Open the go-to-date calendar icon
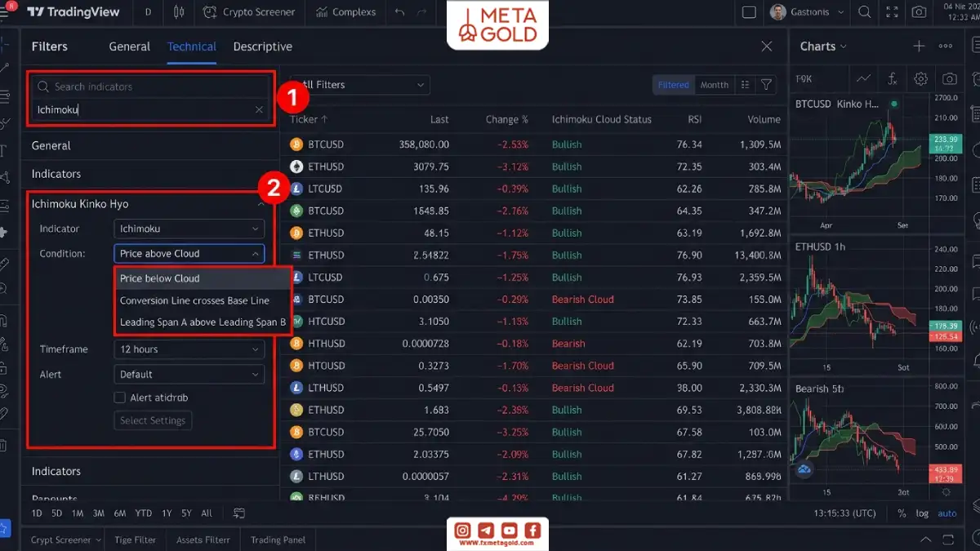Viewport: 980px width, 551px height. pyautogui.click(x=239, y=513)
